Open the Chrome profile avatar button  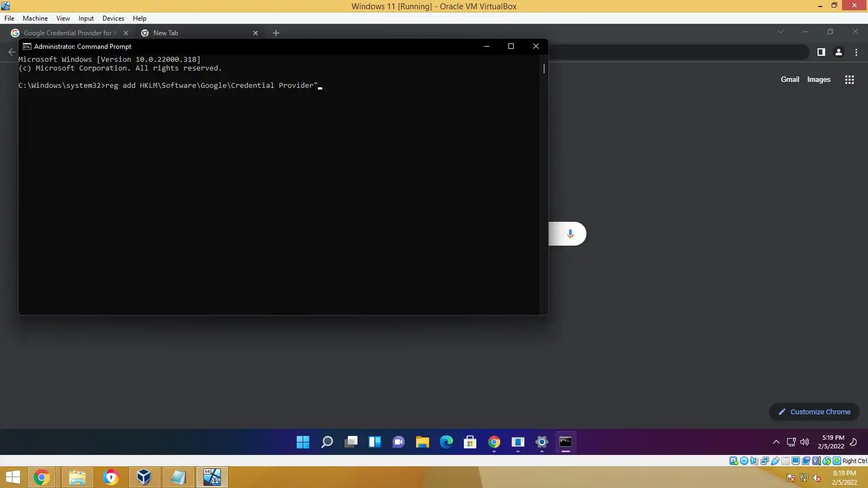pos(839,52)
